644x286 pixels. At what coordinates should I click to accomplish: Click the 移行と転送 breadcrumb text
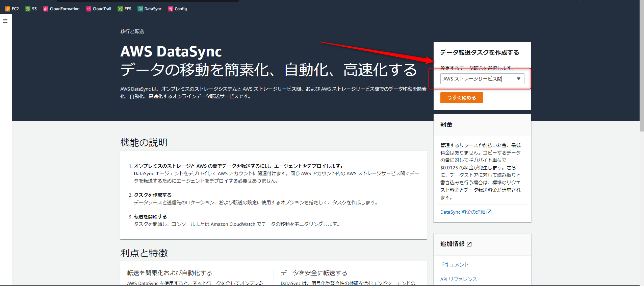[x=132, y=31]
